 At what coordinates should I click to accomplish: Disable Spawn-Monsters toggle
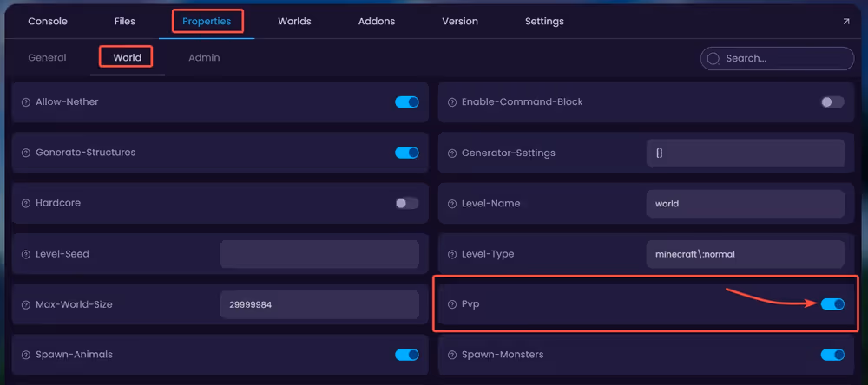pyautogui.click(x=832, y=355)
